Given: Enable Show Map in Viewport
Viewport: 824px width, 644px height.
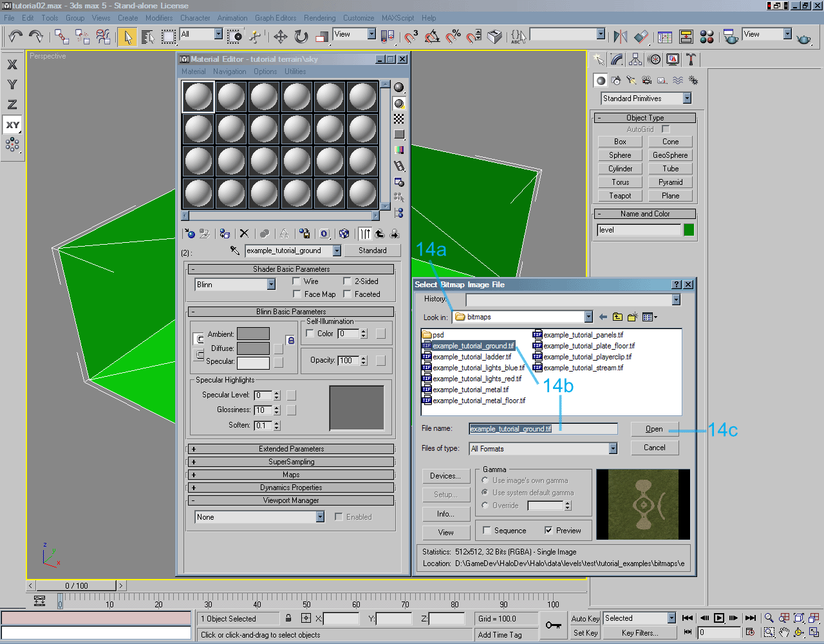Looking at the screenshot, I should coord(344,234).
